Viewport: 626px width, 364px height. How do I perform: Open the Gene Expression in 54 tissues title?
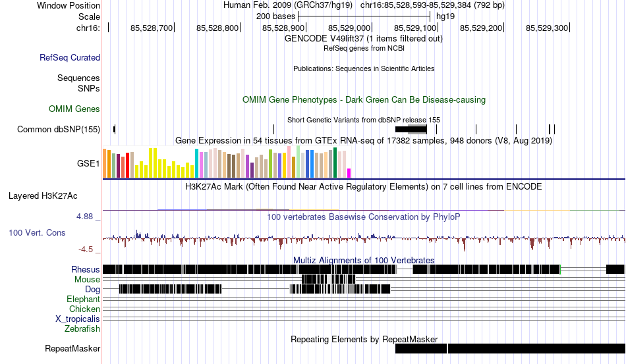pyautogui.click(x=364, y=141)
